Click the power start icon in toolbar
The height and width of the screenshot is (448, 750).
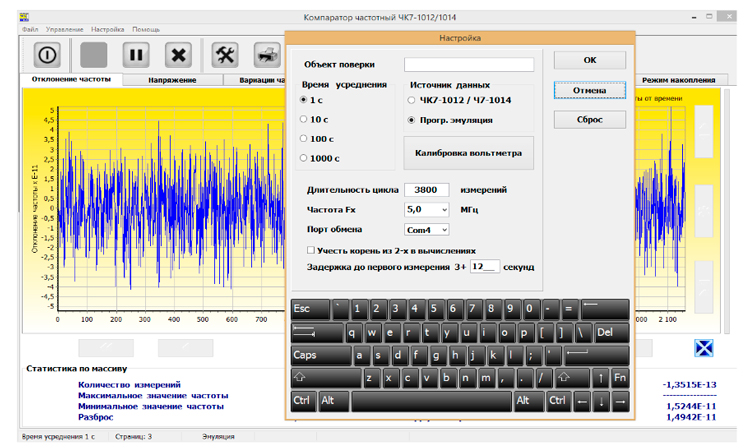click(49, 54)
